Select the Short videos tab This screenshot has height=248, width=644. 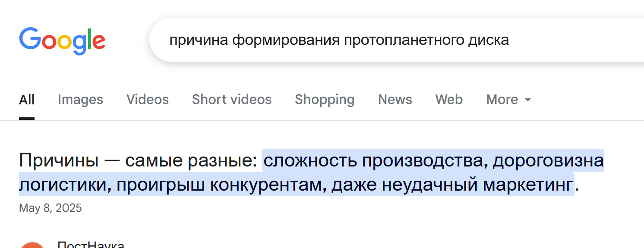[232, 100]
